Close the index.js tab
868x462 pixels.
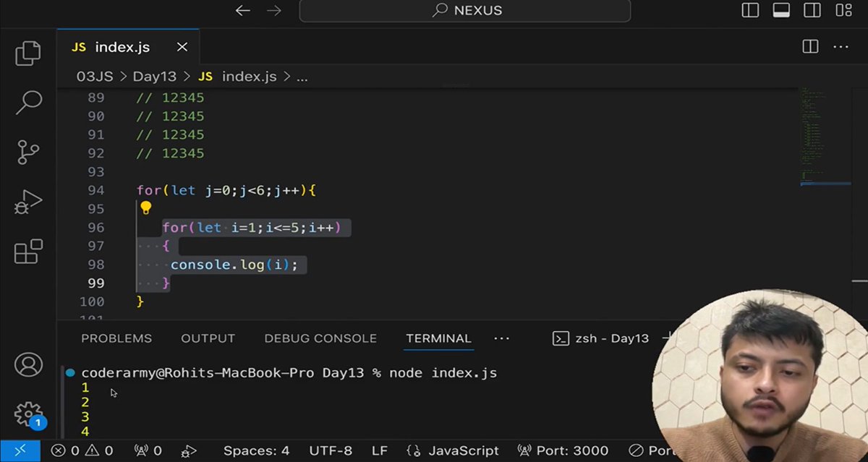[x=182, y=47]
